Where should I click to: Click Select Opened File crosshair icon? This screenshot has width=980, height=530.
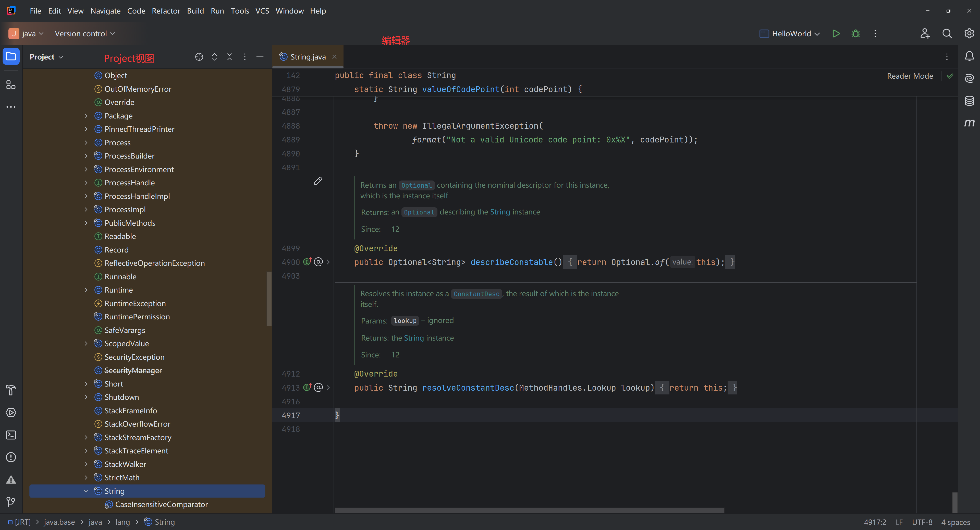point(199,57)
